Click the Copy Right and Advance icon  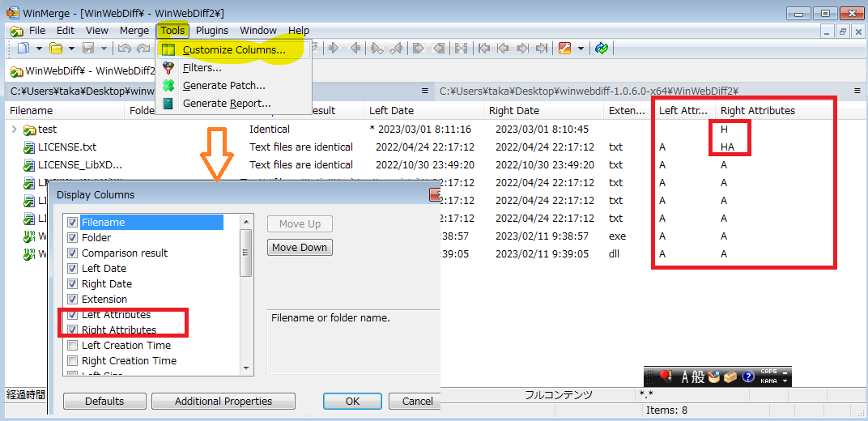point(377,49)
